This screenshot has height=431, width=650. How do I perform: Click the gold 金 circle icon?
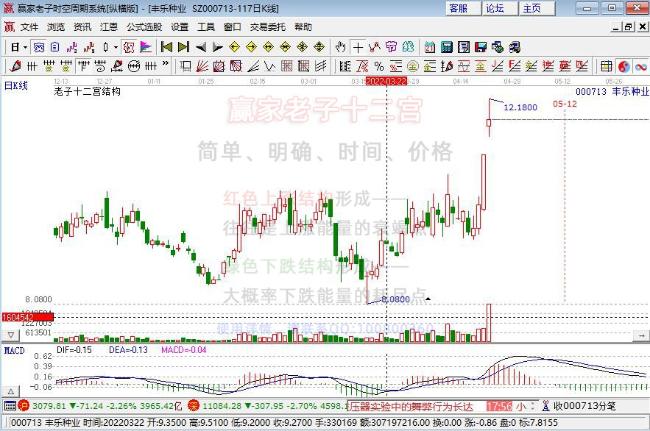[412, 66]
